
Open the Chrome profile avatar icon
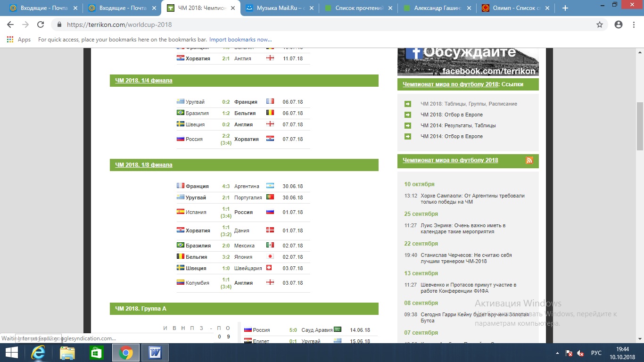(x=619, y=25)
